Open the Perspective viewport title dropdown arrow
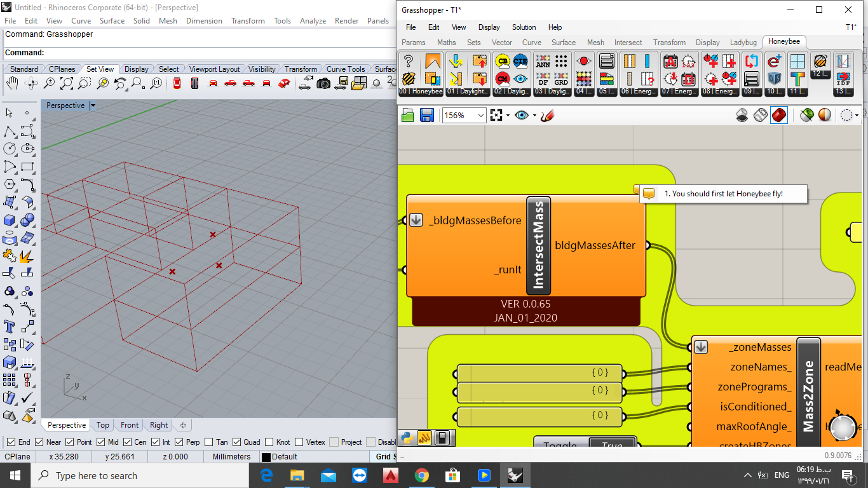Viewport: 868px width, 488px height. (x=93, y=105)
